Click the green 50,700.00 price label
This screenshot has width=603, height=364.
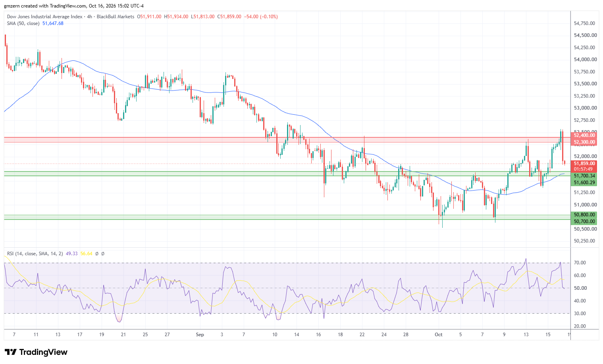click(584, 221)
